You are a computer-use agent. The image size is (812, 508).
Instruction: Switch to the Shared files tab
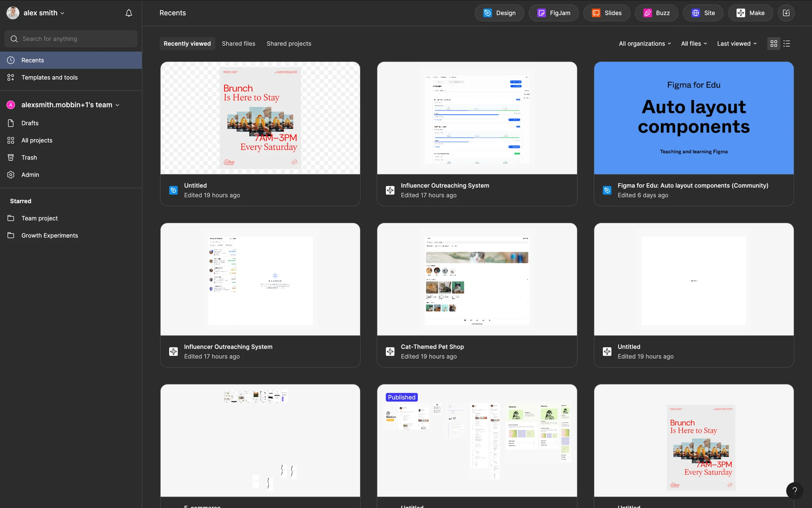(x=239, y=44)
